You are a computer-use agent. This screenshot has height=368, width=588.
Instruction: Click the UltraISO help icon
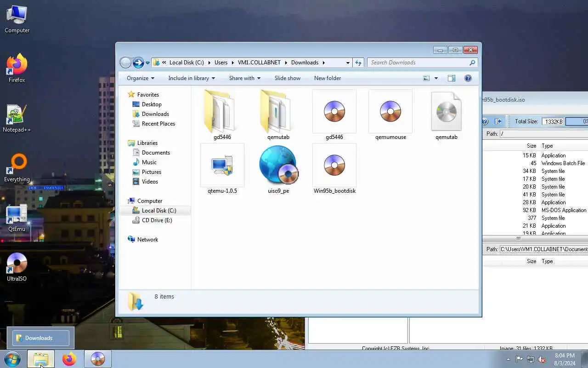485,121
